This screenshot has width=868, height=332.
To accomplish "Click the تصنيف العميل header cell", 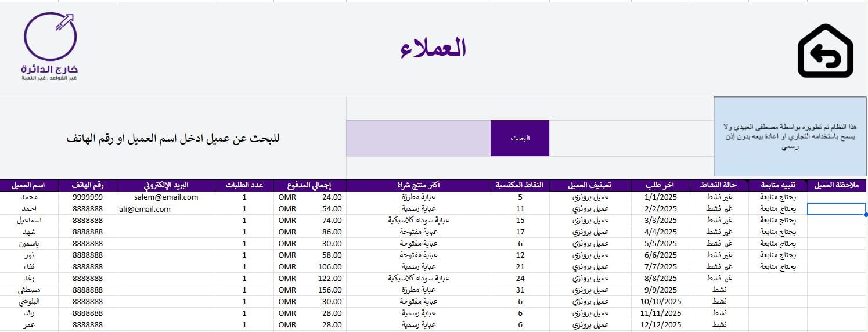I will tap(590, 185).
